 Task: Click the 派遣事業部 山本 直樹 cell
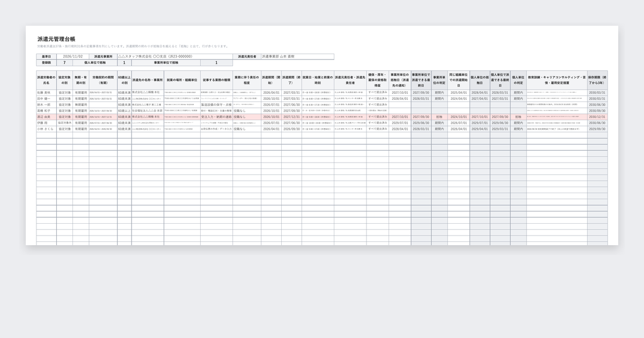(x=297, y=56)
